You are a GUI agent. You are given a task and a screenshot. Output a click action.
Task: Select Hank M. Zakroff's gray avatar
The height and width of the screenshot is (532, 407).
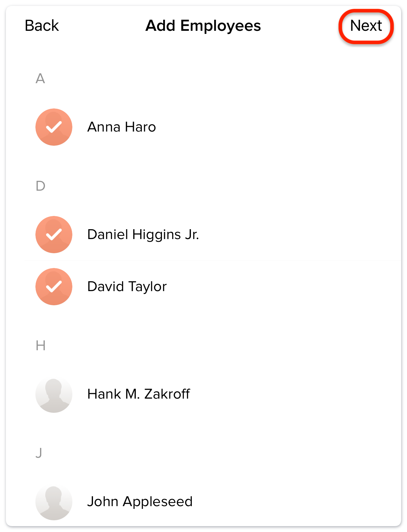click(54, 394)
